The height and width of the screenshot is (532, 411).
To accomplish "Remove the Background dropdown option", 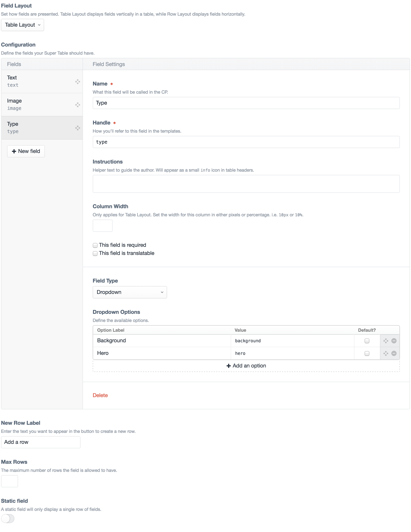I will tap(394, 341).
